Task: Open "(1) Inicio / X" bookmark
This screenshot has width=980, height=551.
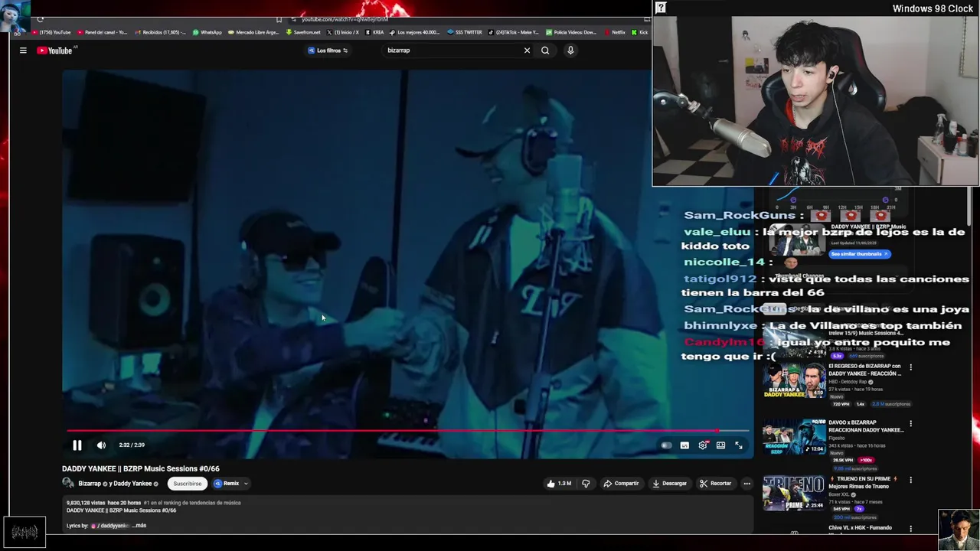Action: pos(343,32)
